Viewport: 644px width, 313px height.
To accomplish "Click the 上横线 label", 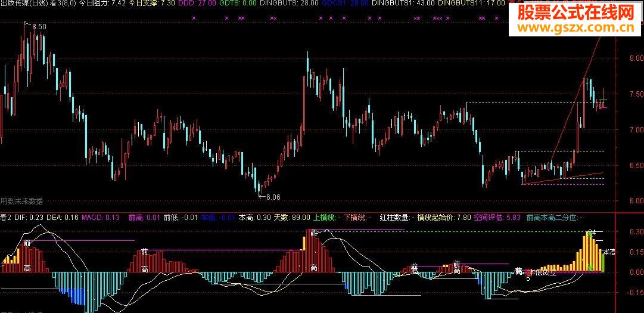I will [x=325, y=217].
